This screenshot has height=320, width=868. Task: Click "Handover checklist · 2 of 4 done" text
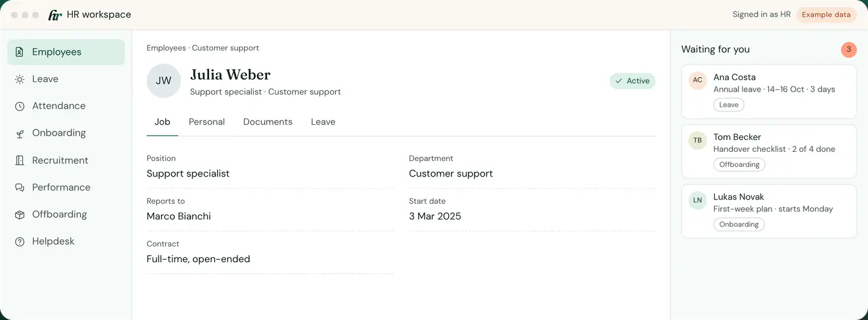coord(774,149)
